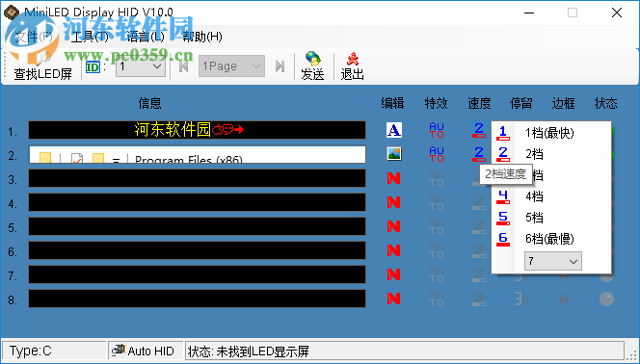The height and width of the screenshot is (364, 640).
Task: Click row 3 AUTO effect icon
Action: (437, 178)
